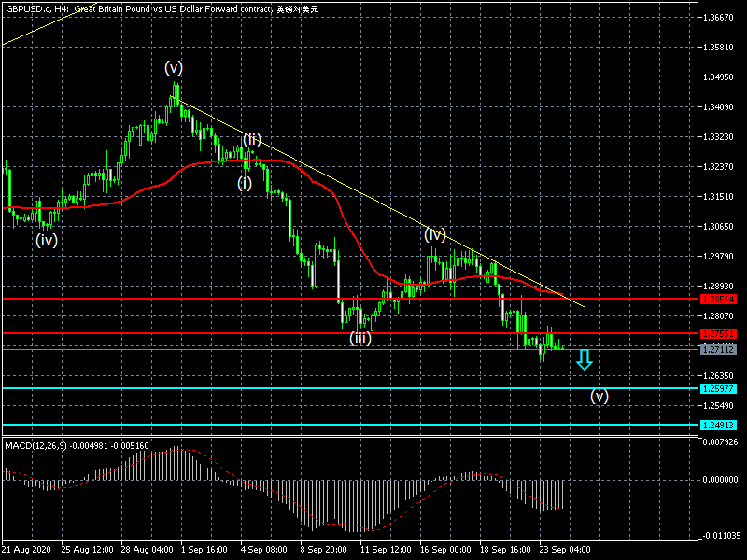Click the 11 Sep 12:00 date label
This screenshot has width=747, height=560.
[386, 549]
